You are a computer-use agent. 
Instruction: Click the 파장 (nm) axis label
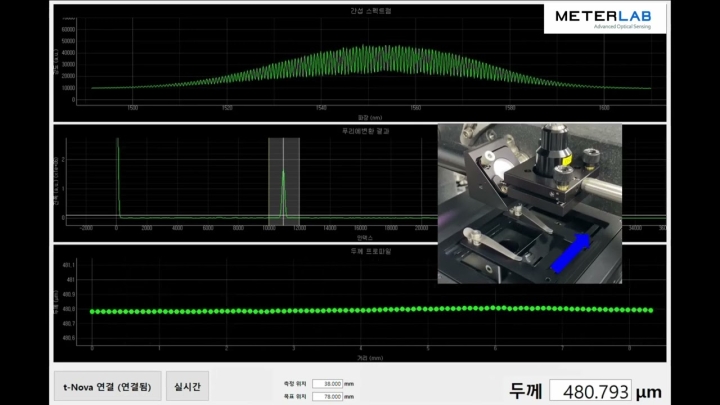click(370, 118)
